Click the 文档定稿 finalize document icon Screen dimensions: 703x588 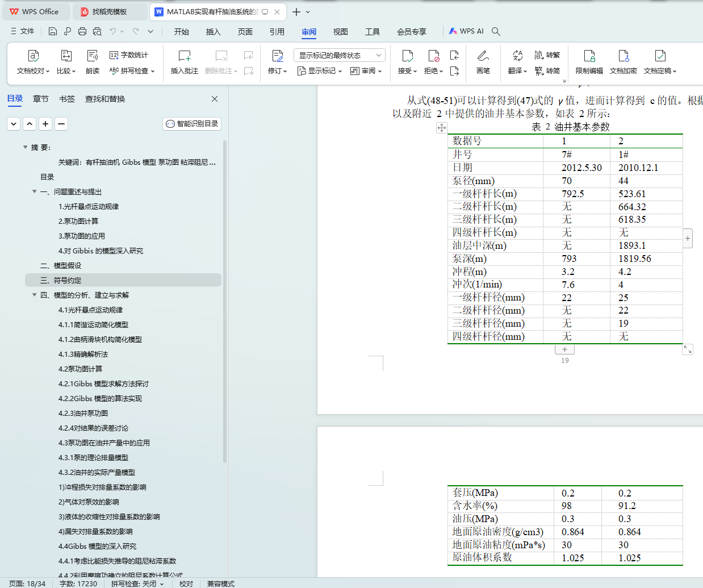[x=660, y=56]
